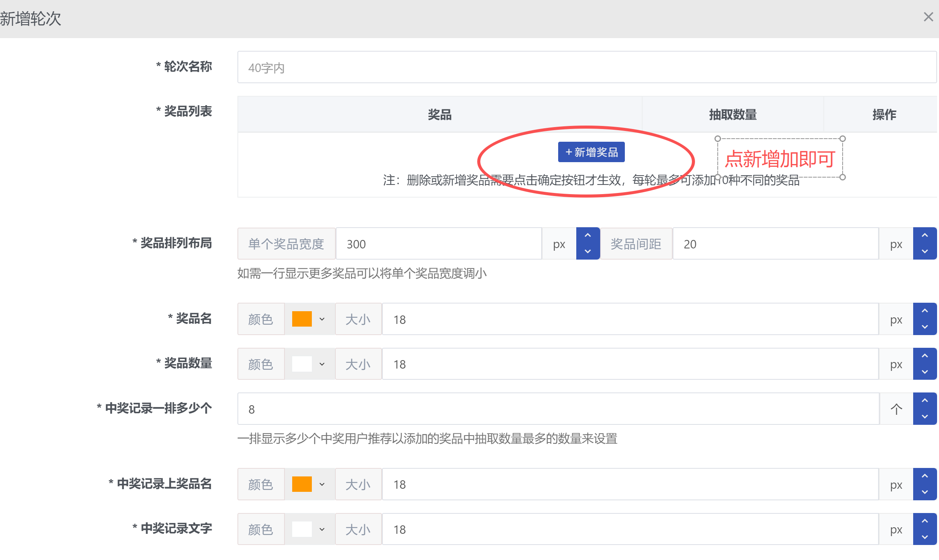Click the white 奖品数量 color swatch
The height and width of the screenshot is (560, 939).
302,364
